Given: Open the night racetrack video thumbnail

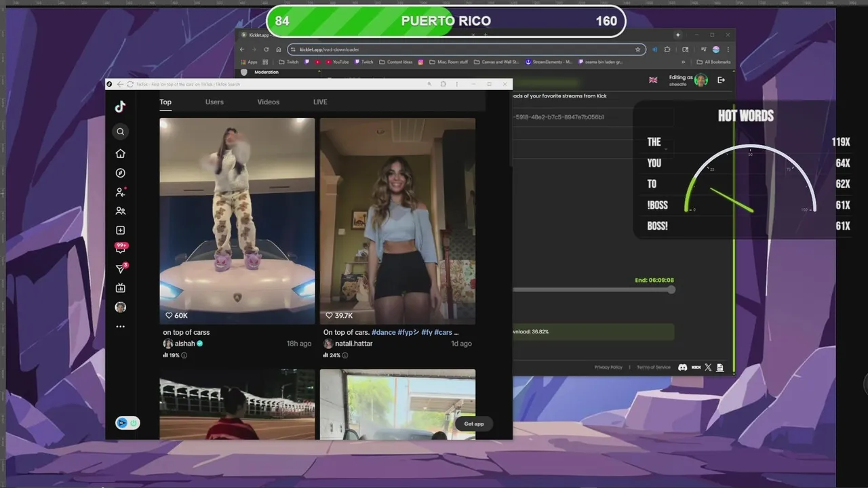Looking at the screenshot, I should 237,405.
